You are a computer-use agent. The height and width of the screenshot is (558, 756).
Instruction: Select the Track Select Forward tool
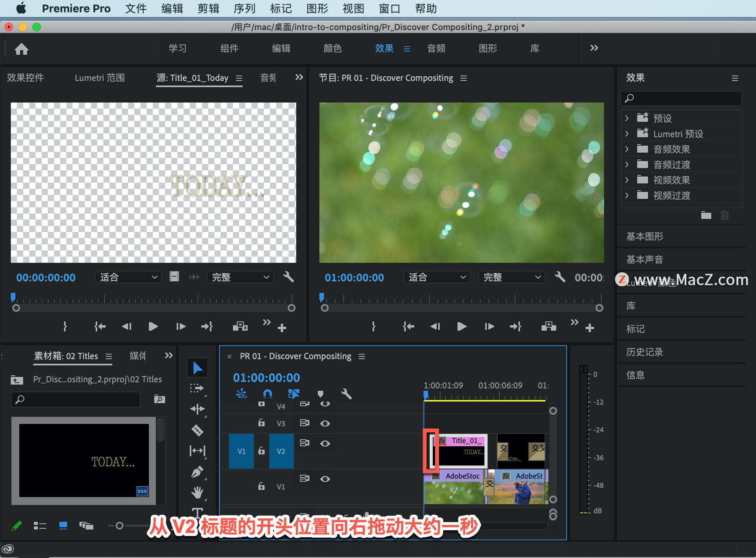197,388
